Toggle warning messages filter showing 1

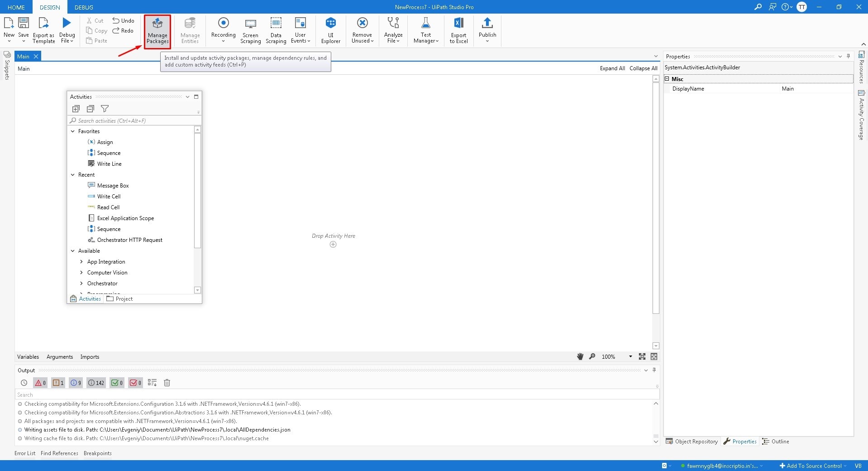click(x=58, y=383)
